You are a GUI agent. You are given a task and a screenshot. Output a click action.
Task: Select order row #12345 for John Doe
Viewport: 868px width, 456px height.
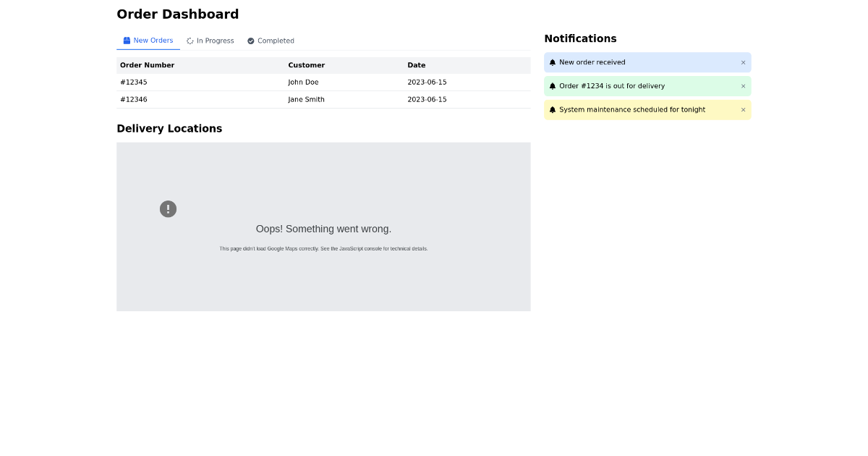(323, 82)
